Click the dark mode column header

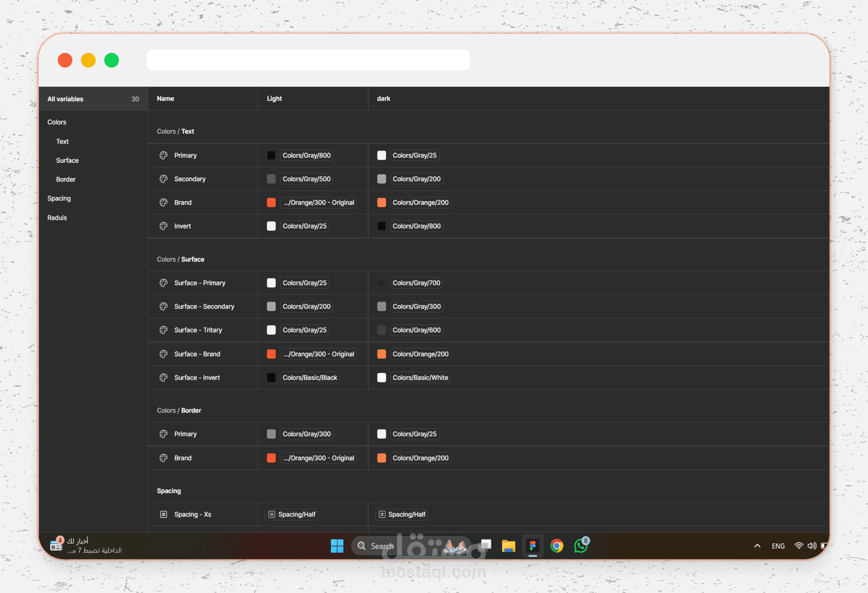[384, 99]
